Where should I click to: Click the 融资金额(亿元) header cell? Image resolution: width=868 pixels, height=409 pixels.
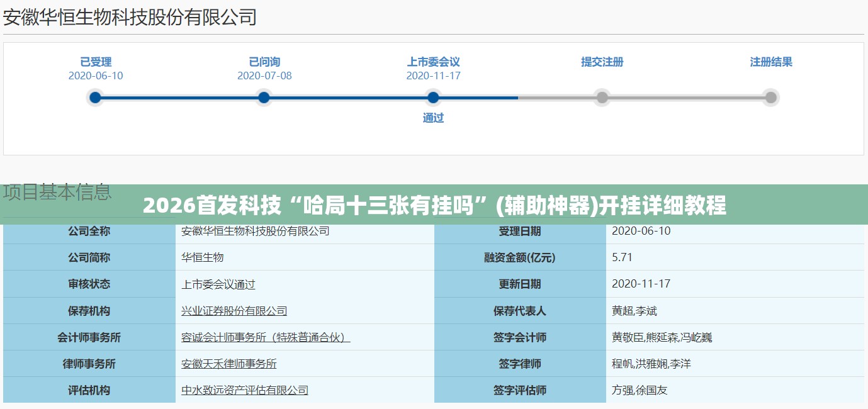[x=520, y=257]
